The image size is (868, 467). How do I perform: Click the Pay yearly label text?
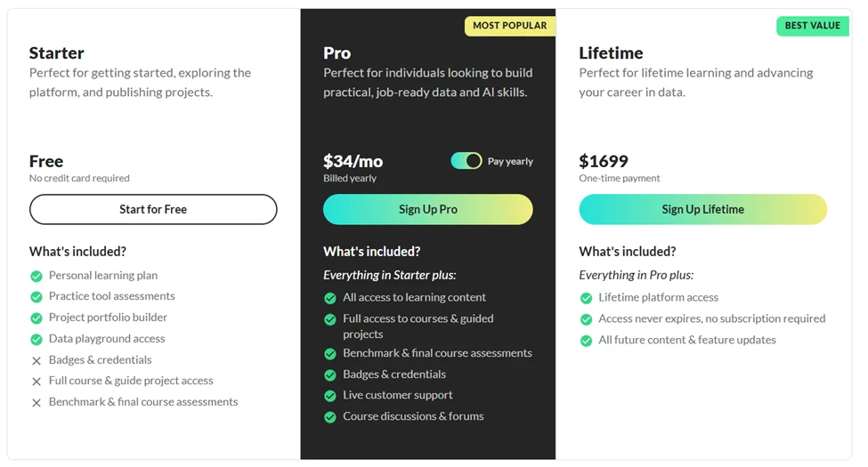point(510,162)
